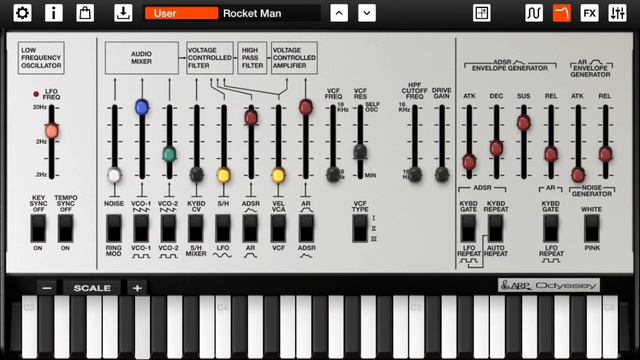Click the AR REL slider knob
640x360 pixels.
[x=605, y=154]
